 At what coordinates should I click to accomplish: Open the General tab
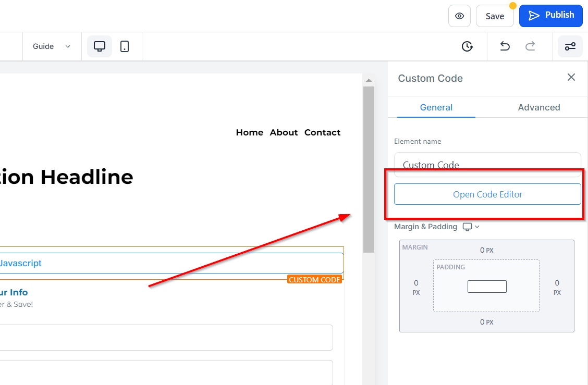[436, 107]
